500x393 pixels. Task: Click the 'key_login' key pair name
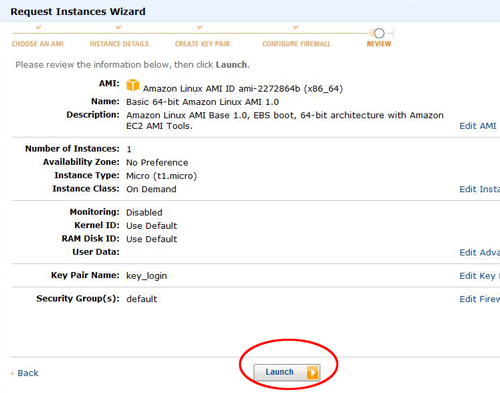click(147, 276)
